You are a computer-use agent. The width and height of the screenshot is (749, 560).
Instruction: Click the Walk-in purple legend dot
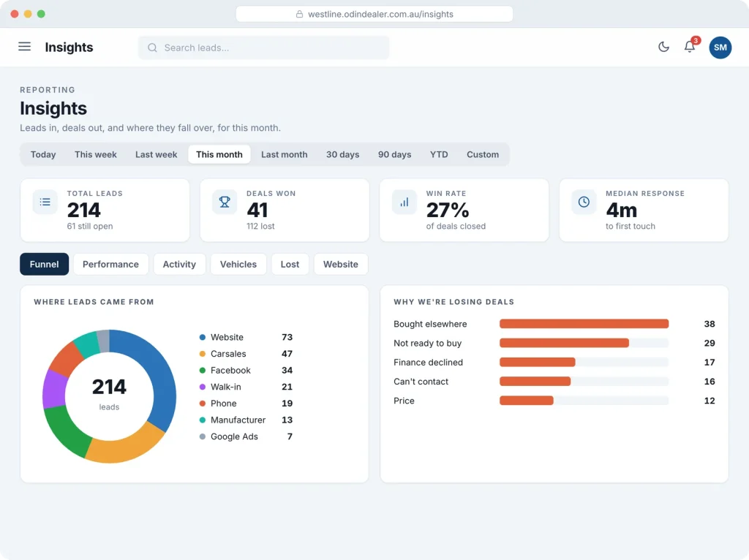tap(203, 387)
